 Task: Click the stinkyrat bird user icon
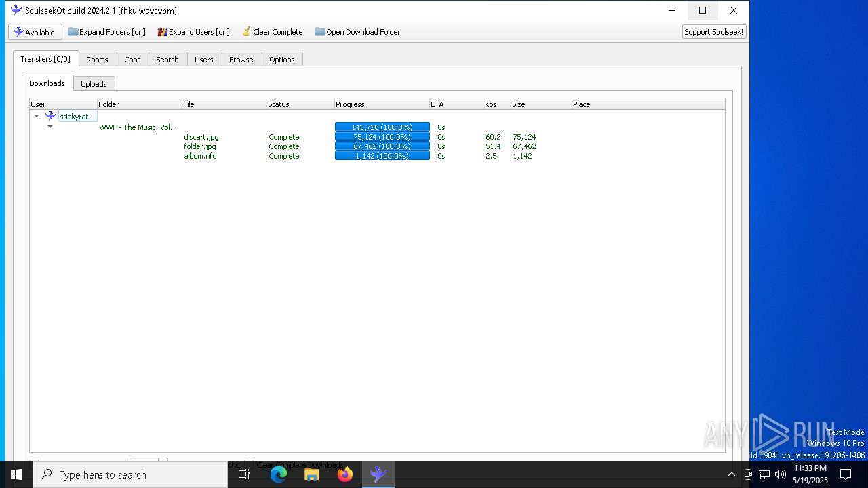(51, 116)
